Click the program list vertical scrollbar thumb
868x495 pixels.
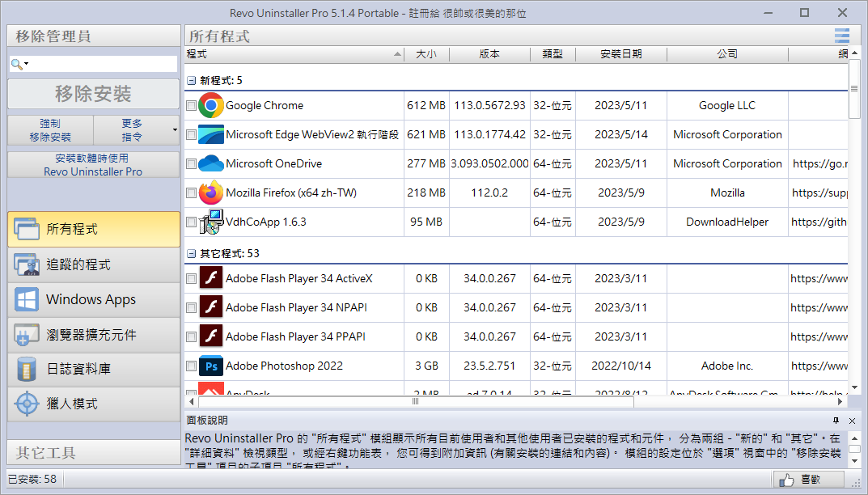[854, 89]
